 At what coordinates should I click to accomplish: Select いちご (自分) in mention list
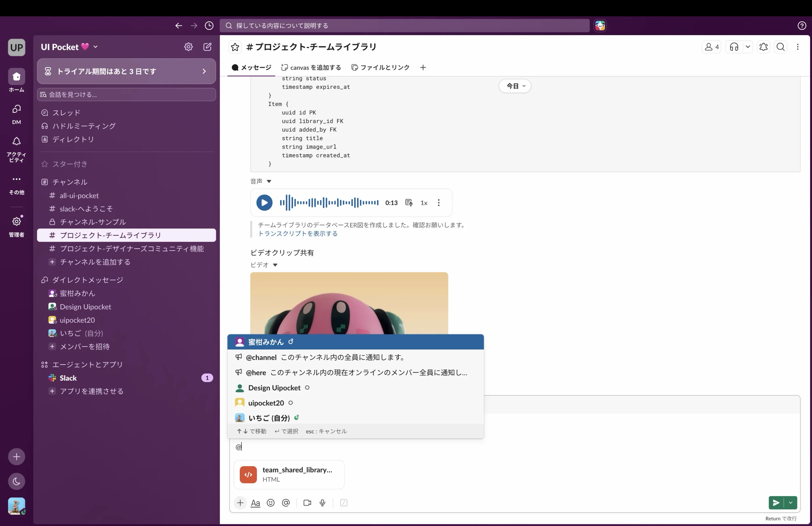pos(355,418)
